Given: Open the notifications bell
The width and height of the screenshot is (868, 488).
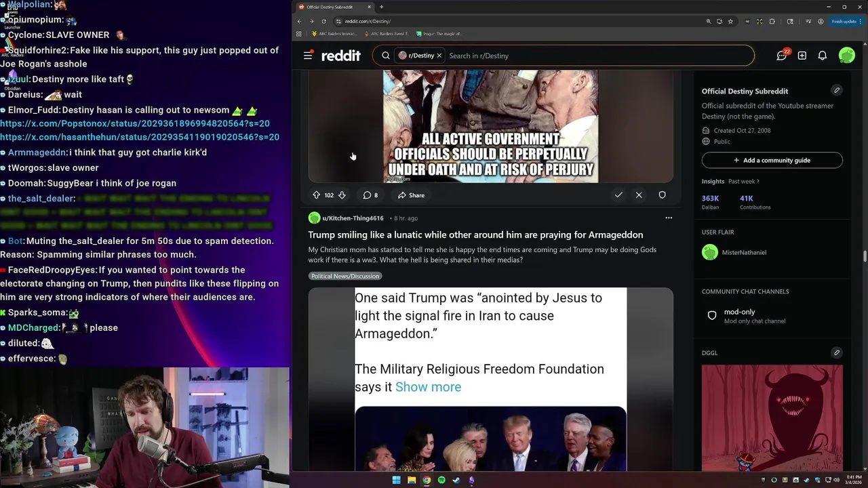Looking at the screenshot, I should click(x=823, y=56).
